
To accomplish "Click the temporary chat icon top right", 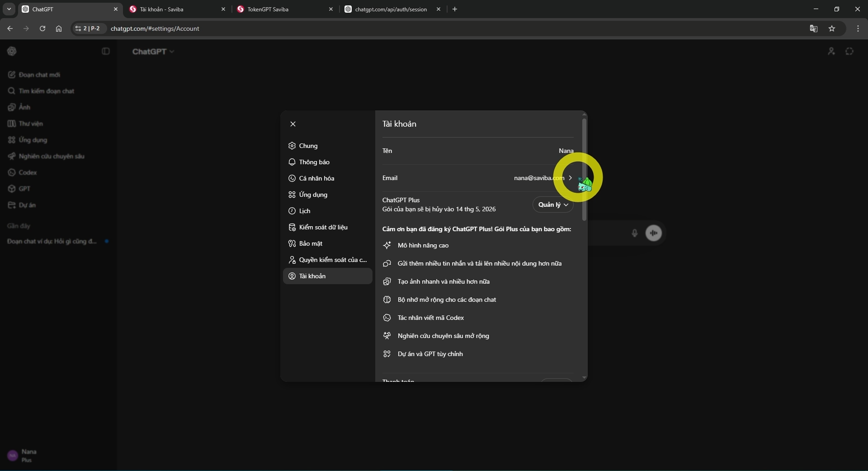I will (x=849, y=52).
